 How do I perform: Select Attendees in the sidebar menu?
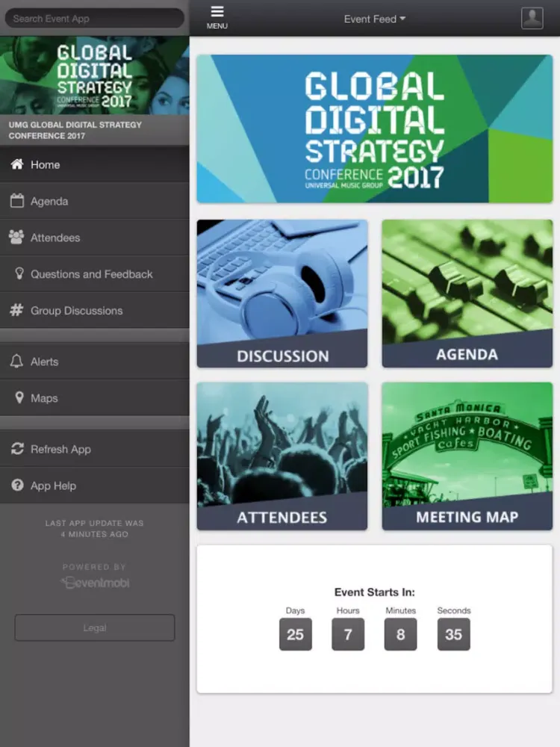click(95, 238)
